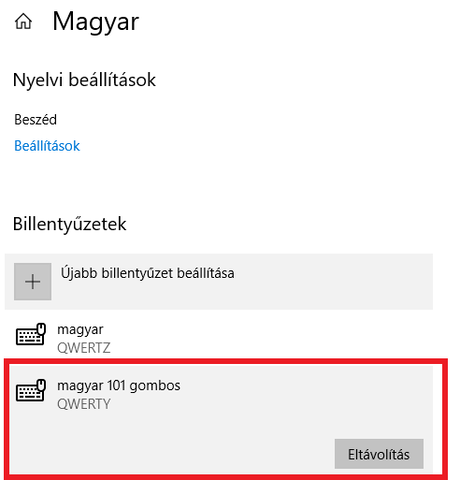The height and width of the screenshot is (480, 460).
Task: Open the Beállítások link under Beszéd
Action: [x=47, y=146]
